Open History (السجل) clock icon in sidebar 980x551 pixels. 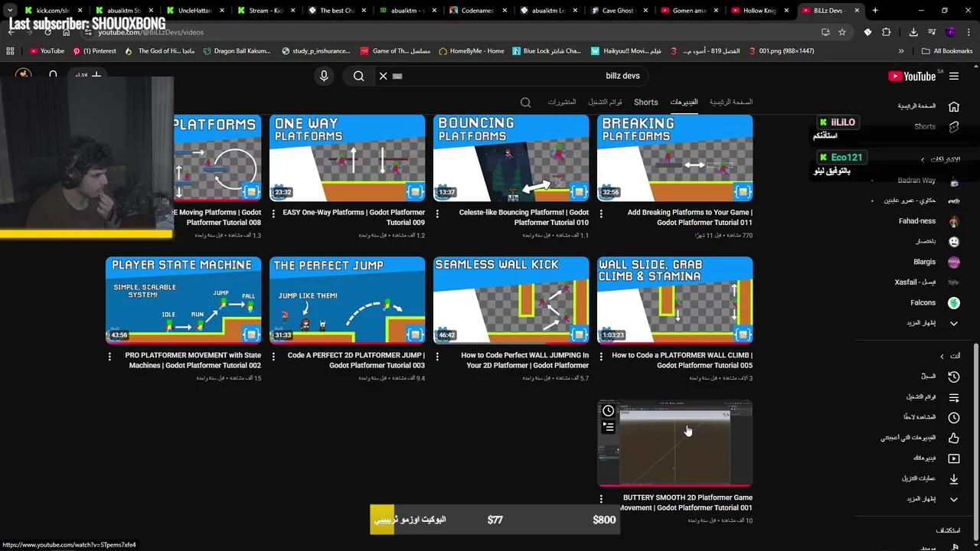pos(954,377)
